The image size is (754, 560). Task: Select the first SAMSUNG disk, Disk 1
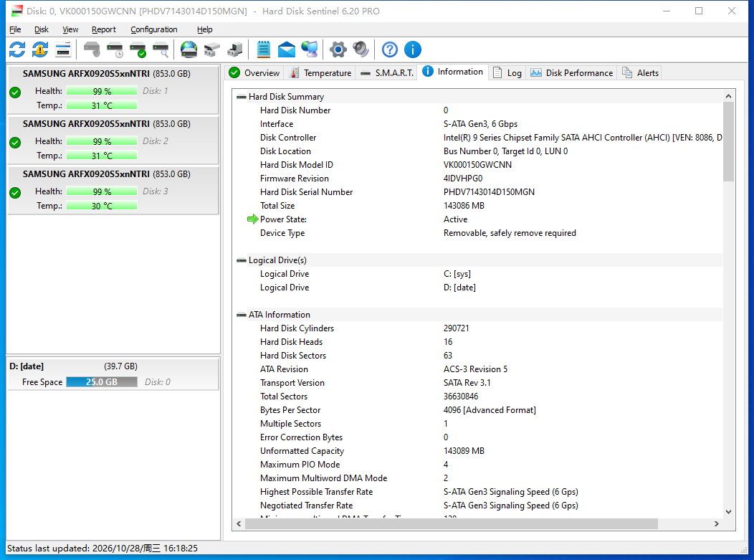pos(113,90)
